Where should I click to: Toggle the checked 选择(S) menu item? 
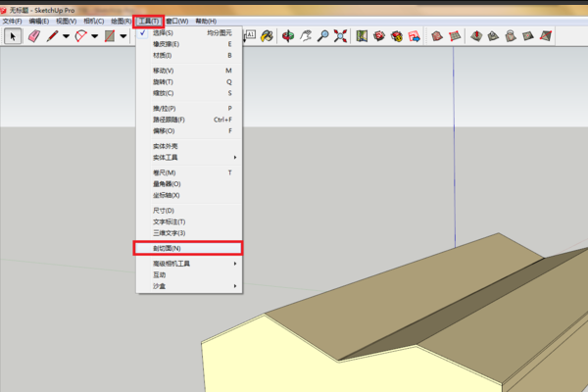click(189, 33)
